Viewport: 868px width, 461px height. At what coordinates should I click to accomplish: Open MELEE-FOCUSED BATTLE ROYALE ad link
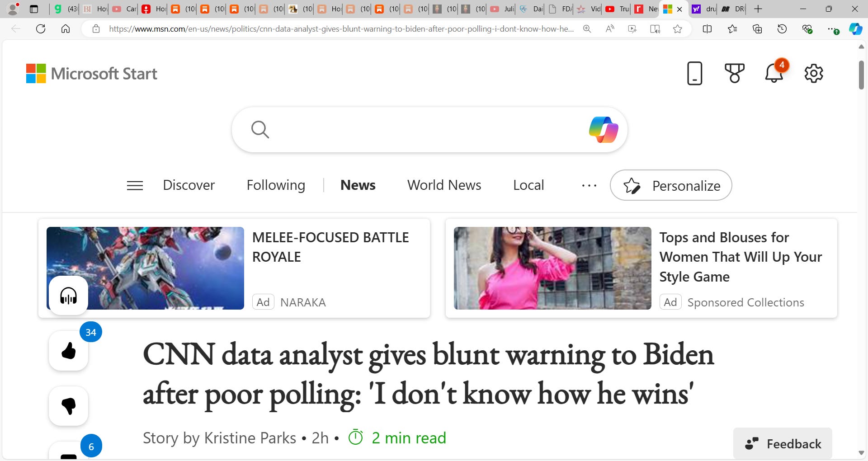pos(330,247)
